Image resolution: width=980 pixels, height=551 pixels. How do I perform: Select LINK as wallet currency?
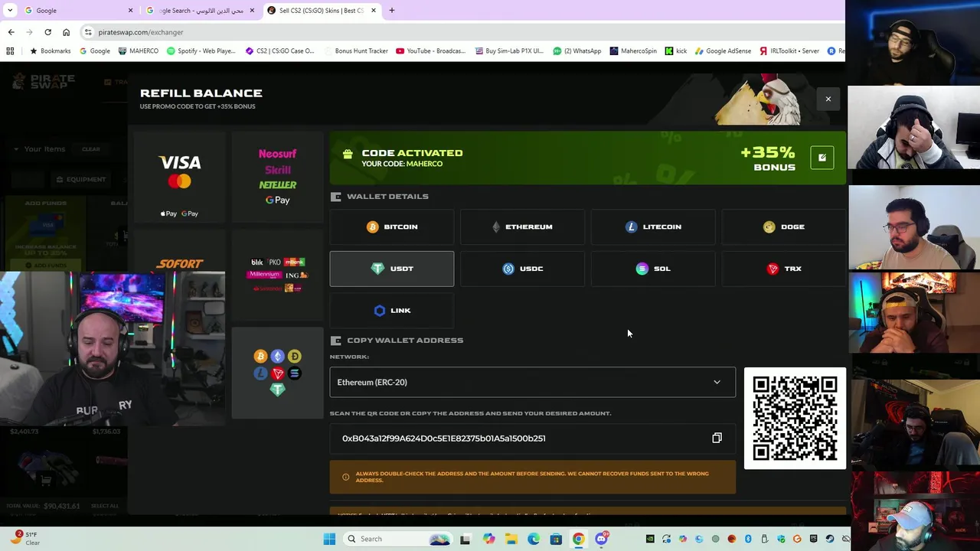392,310
